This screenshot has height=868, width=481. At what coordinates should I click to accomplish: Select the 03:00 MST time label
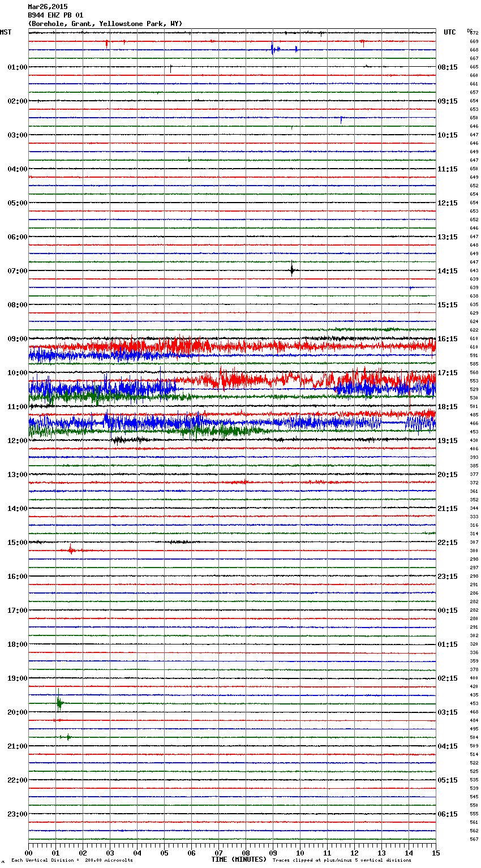18,135
